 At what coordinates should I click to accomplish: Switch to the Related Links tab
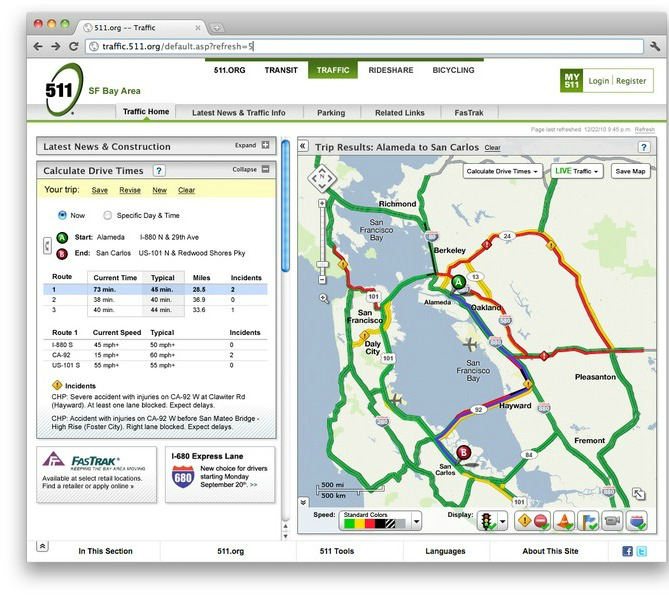pyautogui.click(x=400, y=113)
